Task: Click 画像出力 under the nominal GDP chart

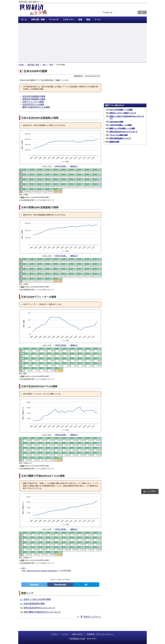Action: tap(74, 166)
